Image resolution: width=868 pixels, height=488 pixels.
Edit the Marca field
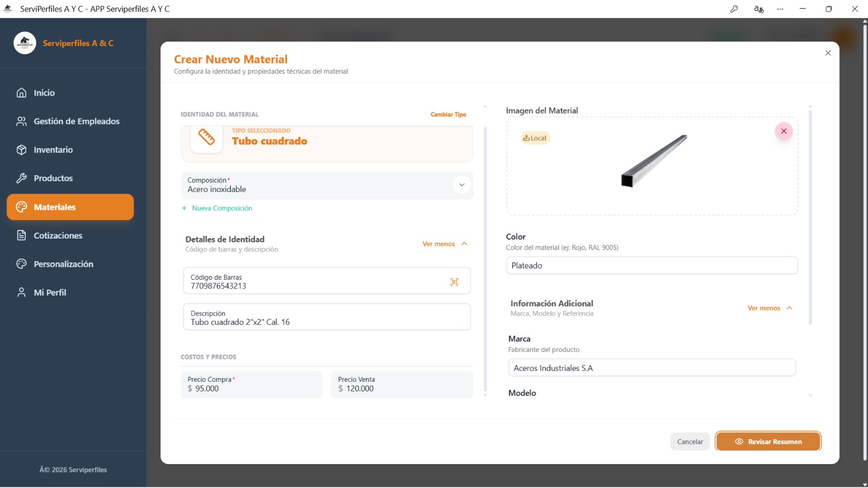(x=652, y=368)
